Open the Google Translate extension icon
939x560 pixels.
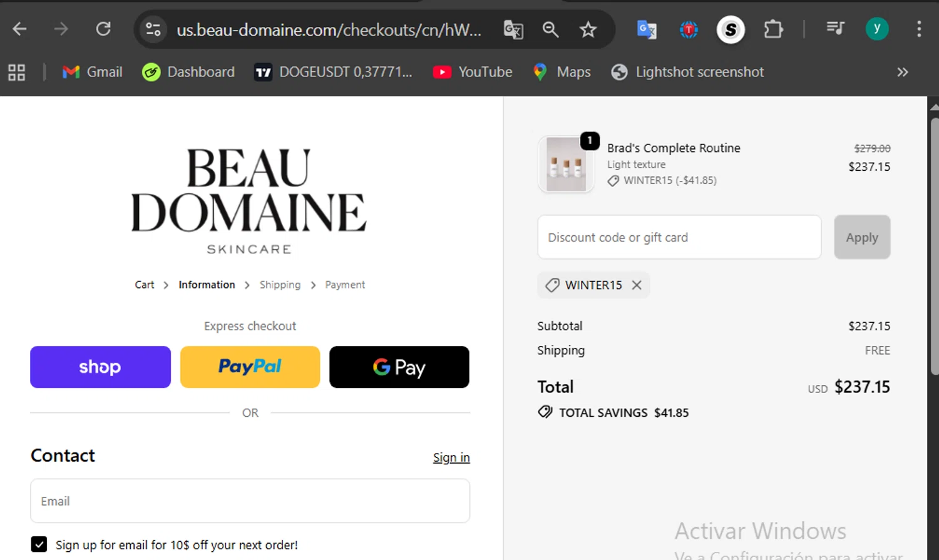[647, 29]
